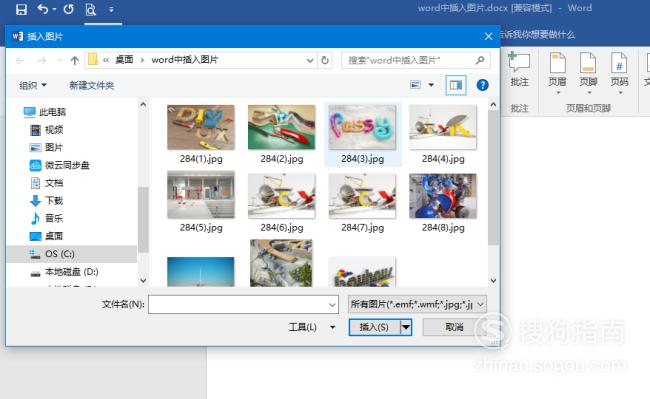Refresh the folder with the refresh icon

click(x=325, y=60)
